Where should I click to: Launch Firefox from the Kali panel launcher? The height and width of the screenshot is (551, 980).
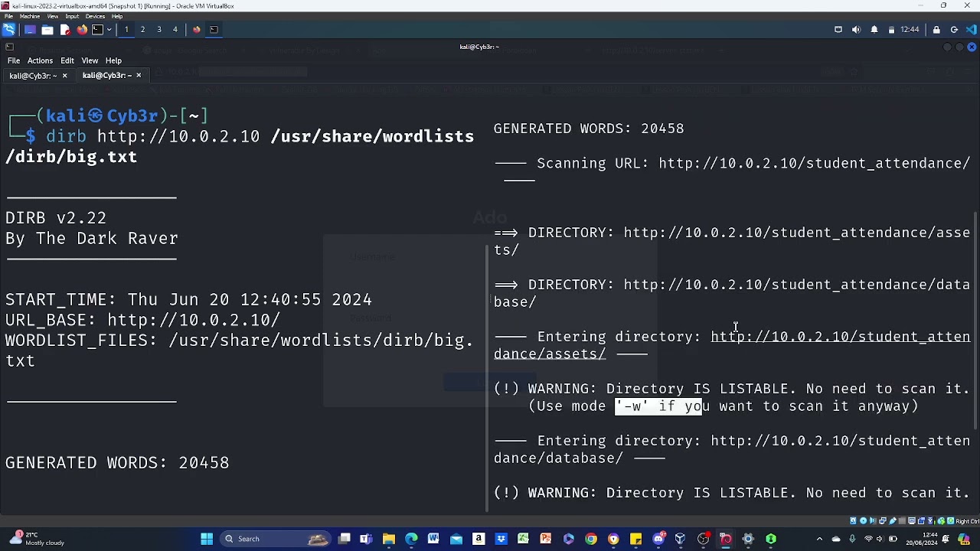coord(82,29)
